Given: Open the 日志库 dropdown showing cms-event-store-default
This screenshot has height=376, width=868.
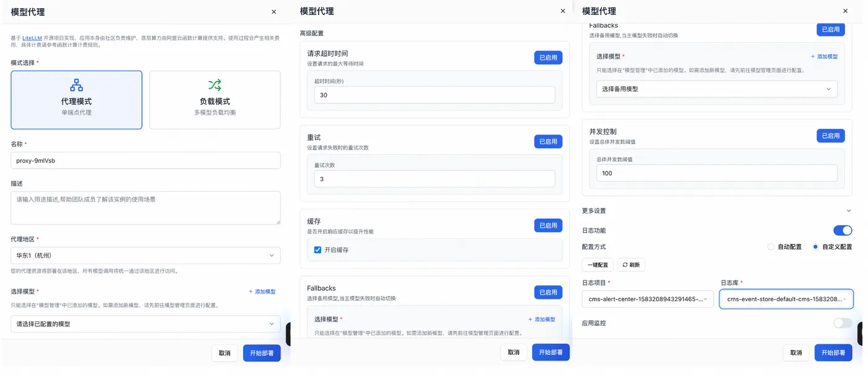Looking at the screenshot, I should 786,299.
